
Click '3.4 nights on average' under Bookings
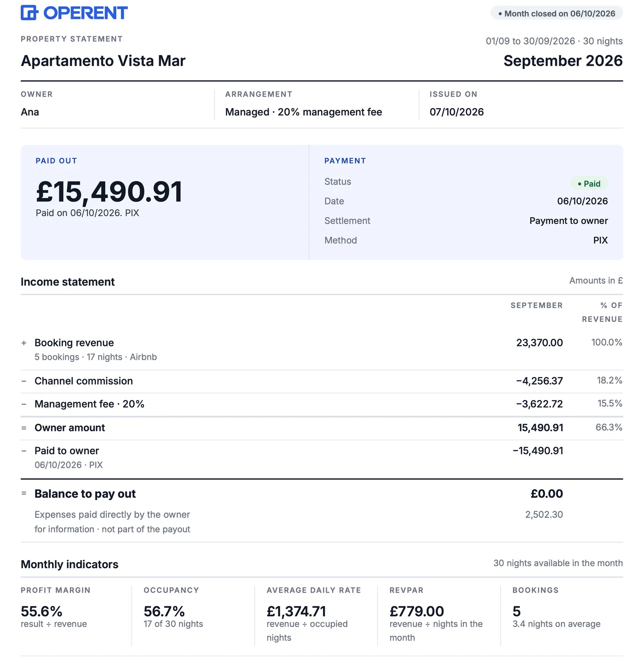(x=557, y=624)
